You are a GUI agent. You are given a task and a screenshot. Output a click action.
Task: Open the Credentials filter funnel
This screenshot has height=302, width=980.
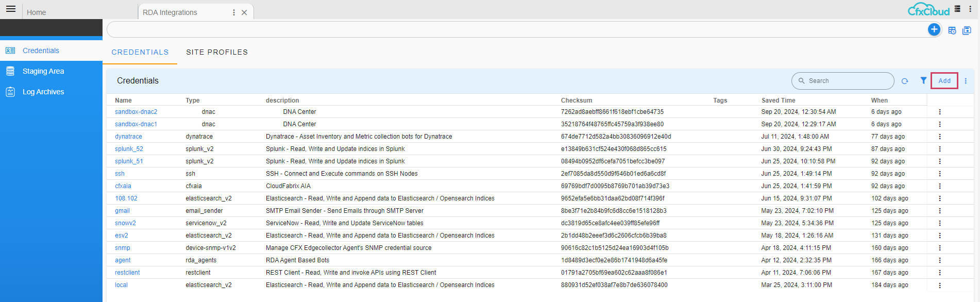click(923, 80)
